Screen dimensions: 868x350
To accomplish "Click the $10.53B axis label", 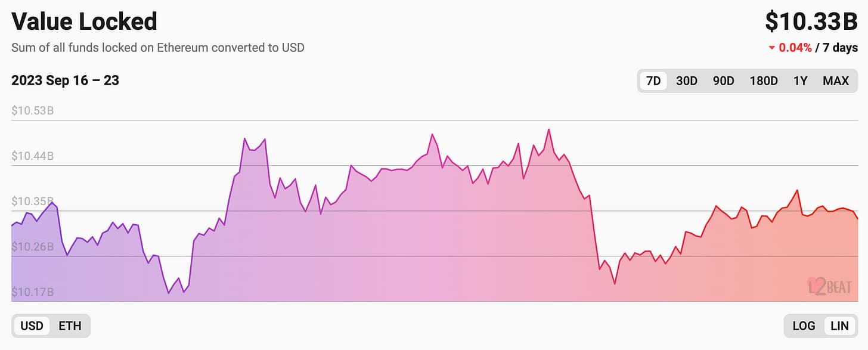I will 32,111.
